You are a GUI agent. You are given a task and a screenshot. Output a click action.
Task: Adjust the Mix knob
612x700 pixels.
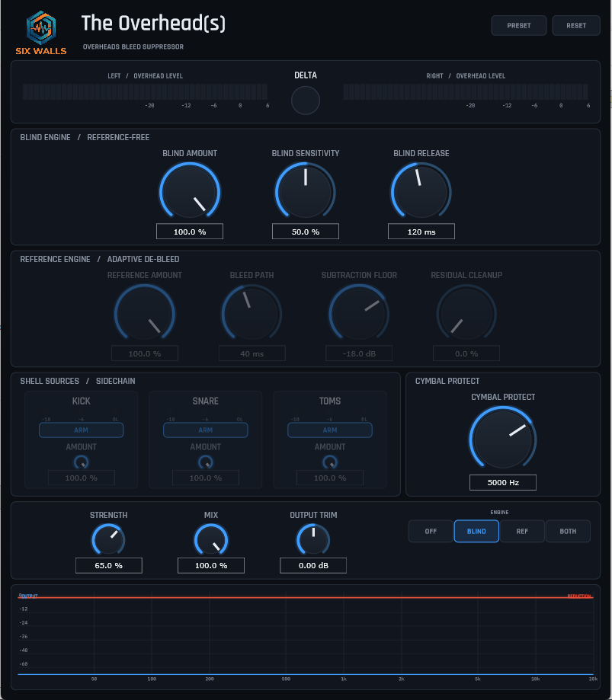click(211, 539)
